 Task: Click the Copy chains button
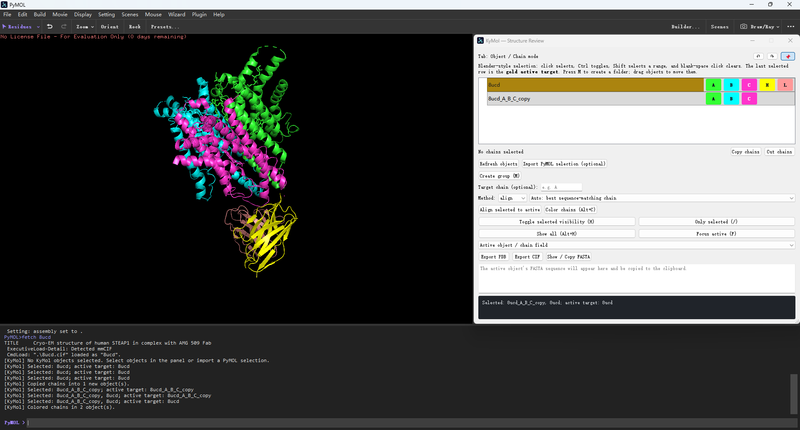pyautogui.click(x=745, y=151)
